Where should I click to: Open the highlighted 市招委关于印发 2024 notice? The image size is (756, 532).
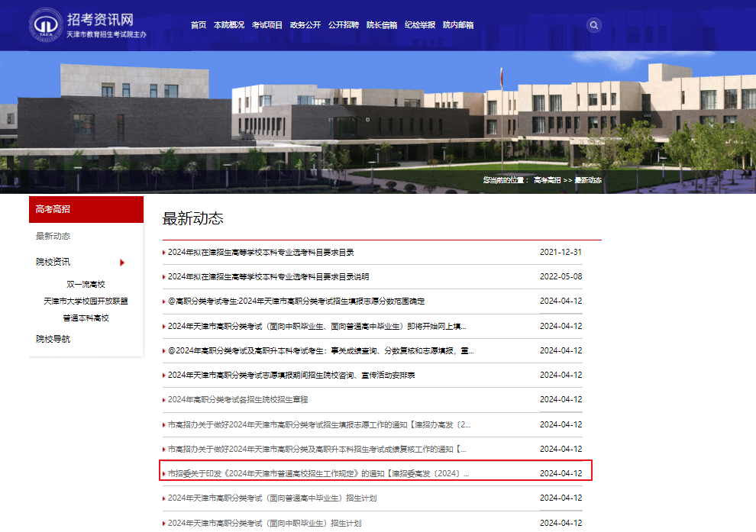[x=318, y=473]
